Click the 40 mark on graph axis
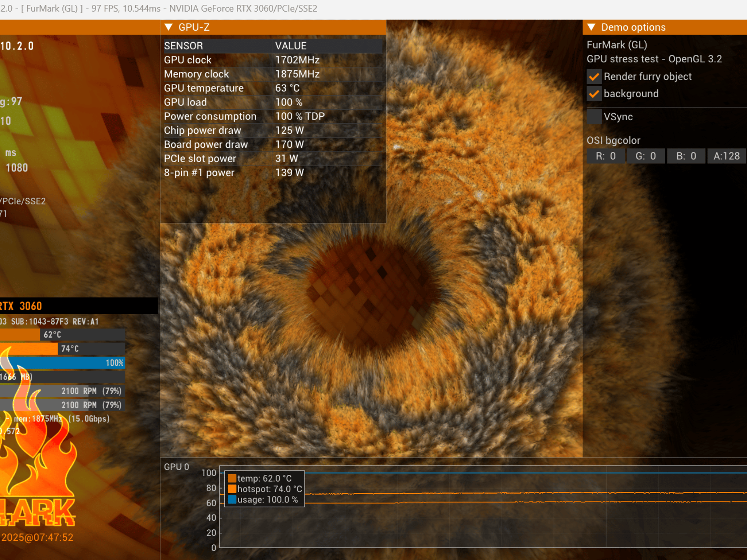This screenshot has height=560, width=747. [x=211, y=518]
